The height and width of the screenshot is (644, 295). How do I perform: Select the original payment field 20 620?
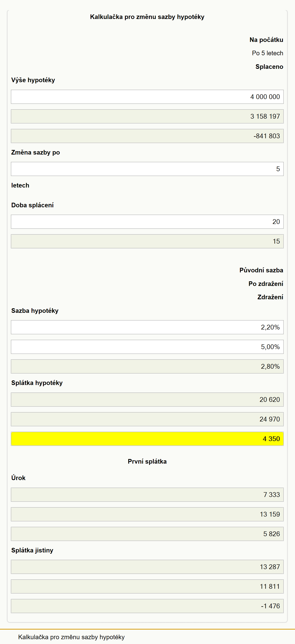[147, 400]
